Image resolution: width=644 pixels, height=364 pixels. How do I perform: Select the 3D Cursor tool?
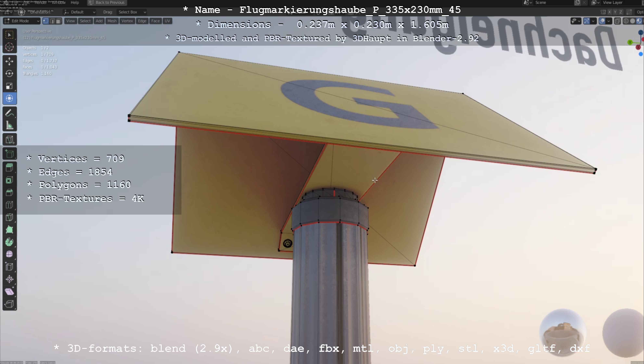(x=9, y=47)
